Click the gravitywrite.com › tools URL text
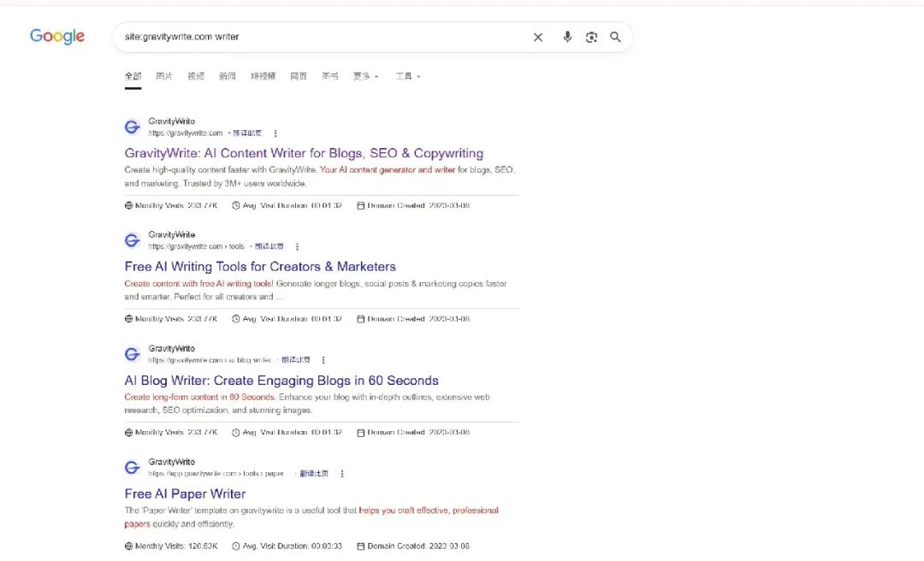 pyautogui.click(x=196, y=246)
